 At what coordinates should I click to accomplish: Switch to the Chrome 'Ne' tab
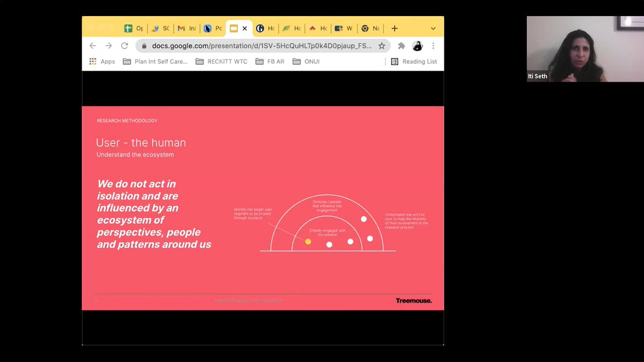coord(370,28)
